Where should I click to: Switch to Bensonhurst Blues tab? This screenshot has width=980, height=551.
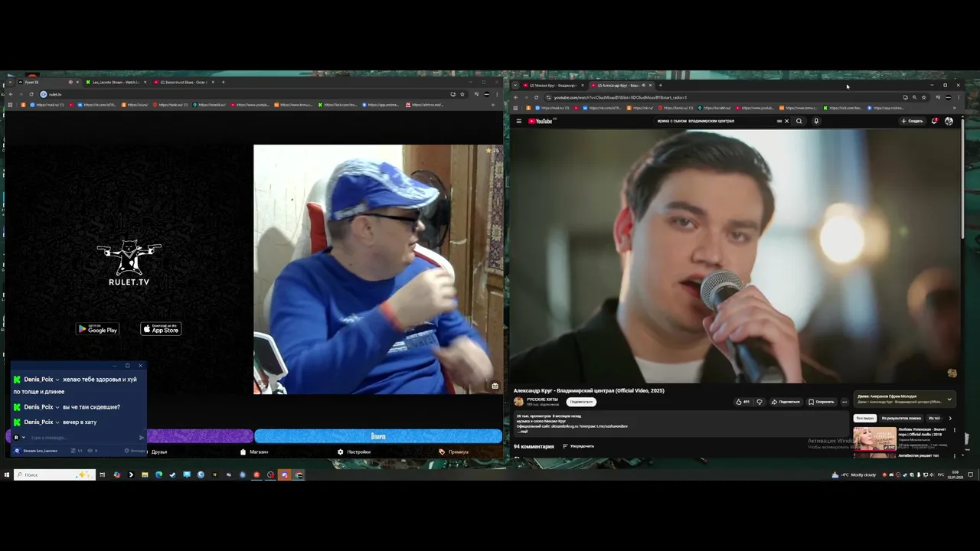coord(184,82)
